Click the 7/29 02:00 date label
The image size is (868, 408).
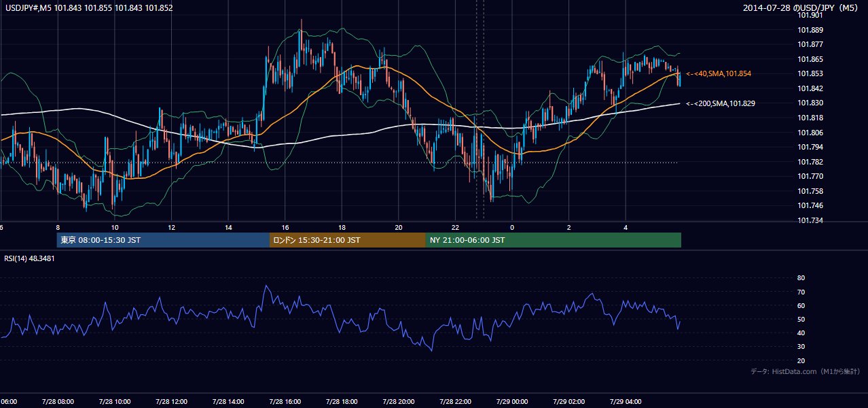(568, 402)
